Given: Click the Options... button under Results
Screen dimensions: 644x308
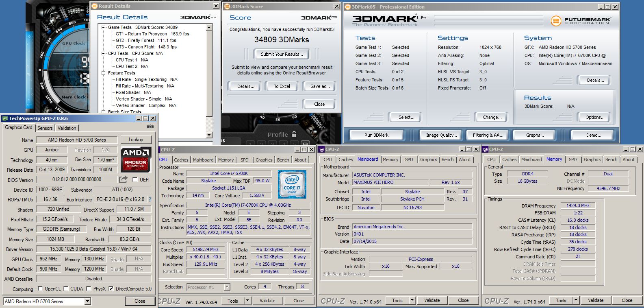Looking at the screenshot, I should coord(595,117).
